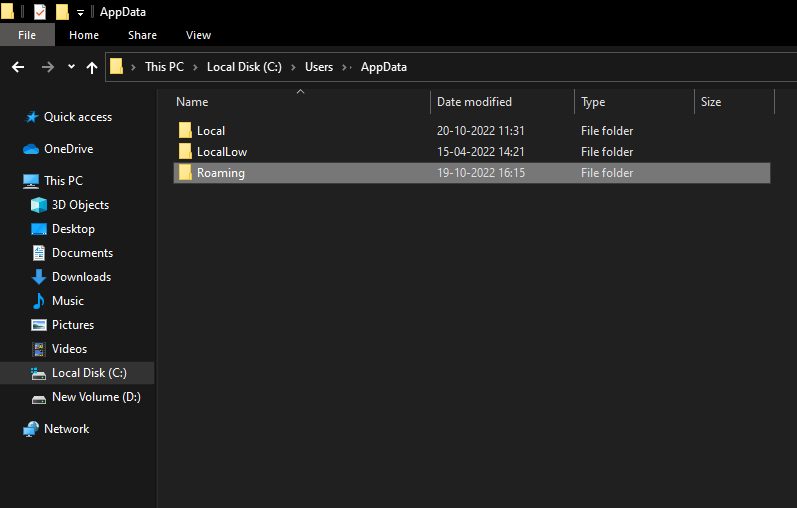
Task: Click the LocalLow folder name
Action: coord(222,152)
